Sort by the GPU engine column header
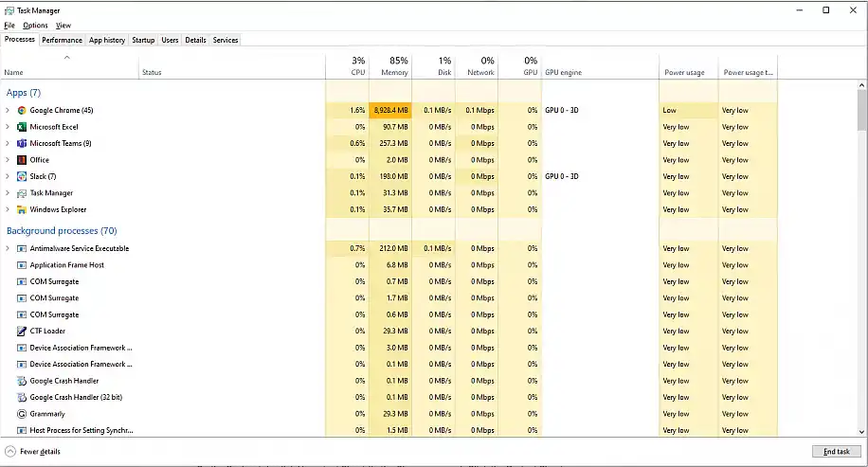This screenshot has height=467, width=868. (601, 66)
